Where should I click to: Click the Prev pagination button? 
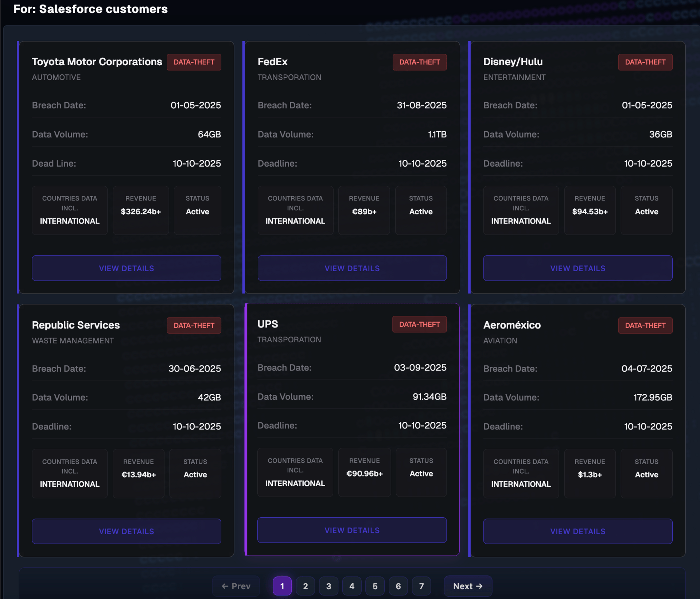tap(236, 586)
